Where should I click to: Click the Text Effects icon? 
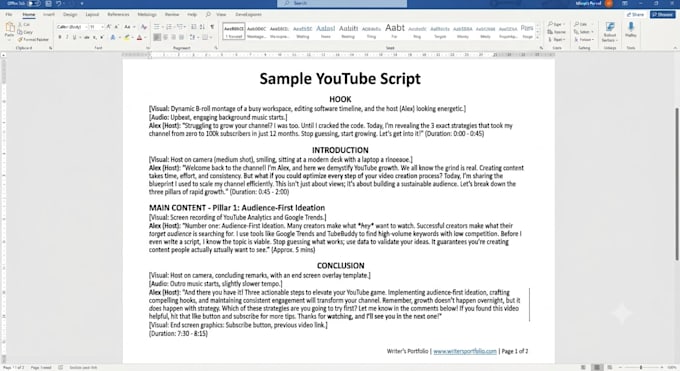(x=113, y=38)
